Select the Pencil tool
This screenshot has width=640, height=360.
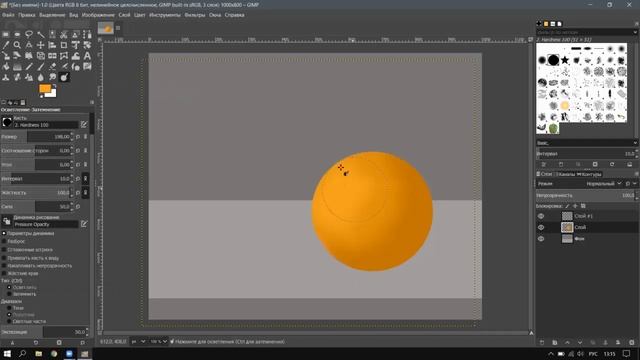(x=29, y=67)
